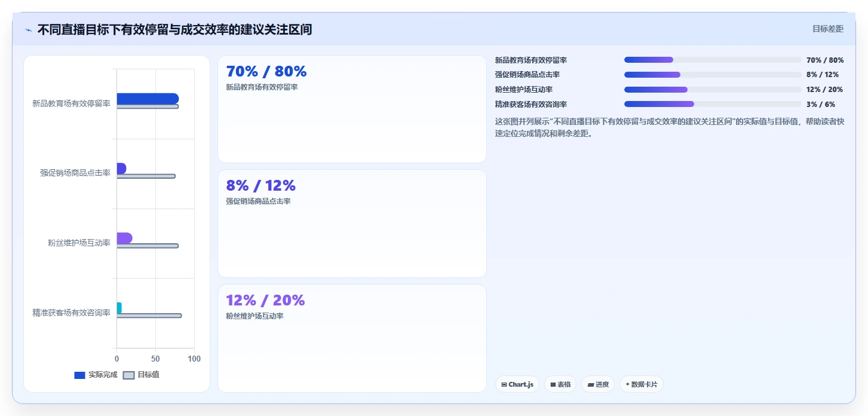Viewport: 868px width, 416px height.
Task: Click the 实际完成 legend label
Action: 103,375
